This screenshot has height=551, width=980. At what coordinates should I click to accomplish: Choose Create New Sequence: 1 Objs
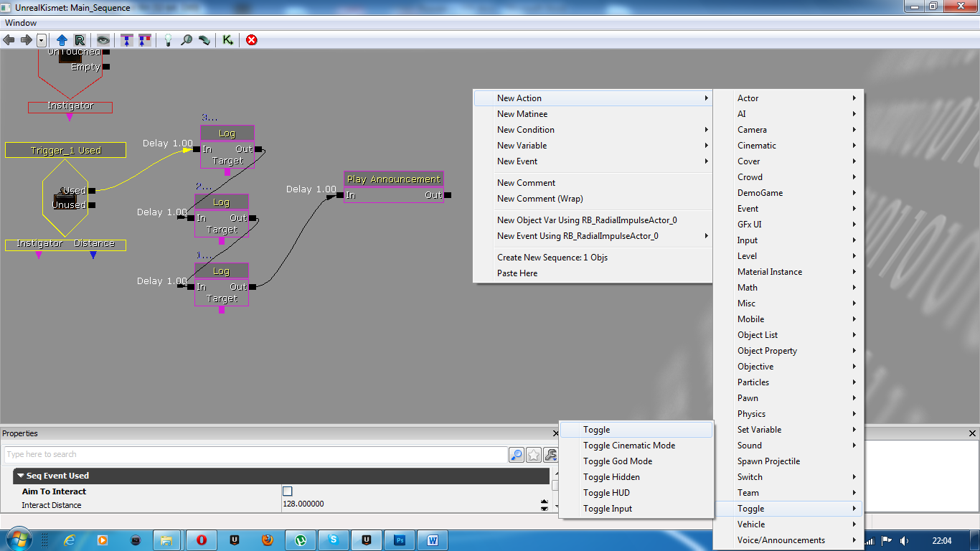tap(593, 258)
